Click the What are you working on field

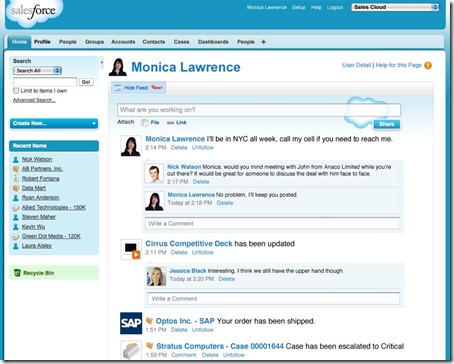coord(259,110)
